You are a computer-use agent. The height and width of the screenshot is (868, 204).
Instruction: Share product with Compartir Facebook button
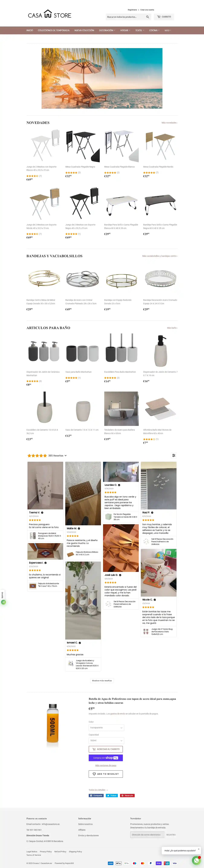tap(96, 795)
